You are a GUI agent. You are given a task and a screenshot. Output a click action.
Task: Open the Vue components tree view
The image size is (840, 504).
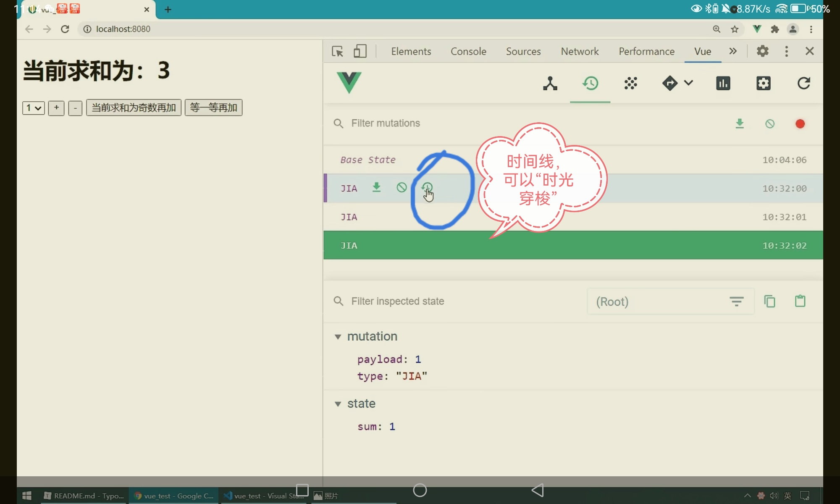pos(550,83)
